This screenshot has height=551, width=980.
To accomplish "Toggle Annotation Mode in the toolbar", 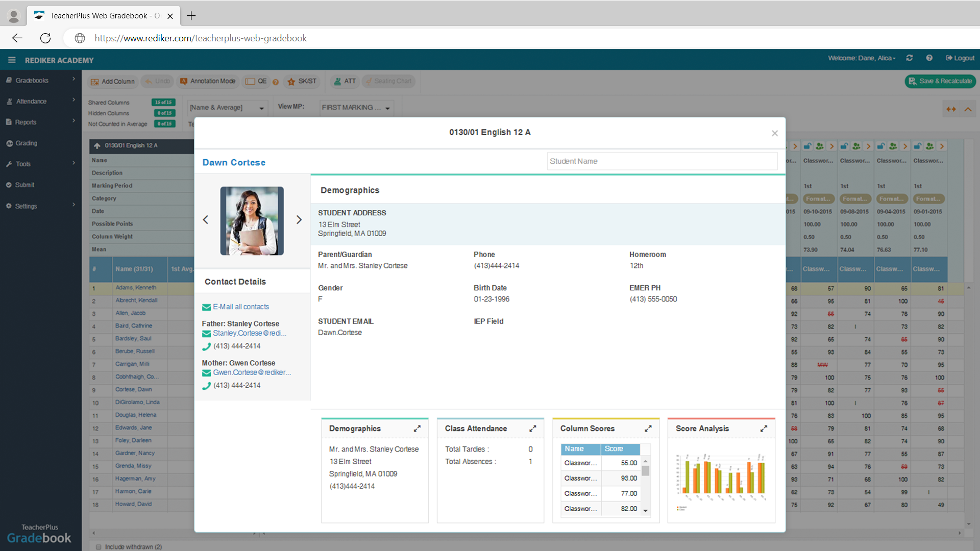I will click(x=208, y=81).
